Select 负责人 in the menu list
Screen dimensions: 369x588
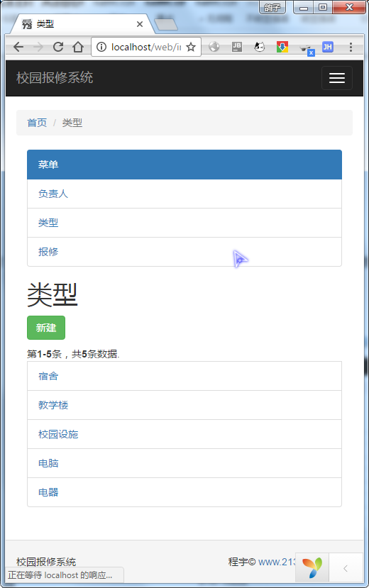[x=184, y=194]
